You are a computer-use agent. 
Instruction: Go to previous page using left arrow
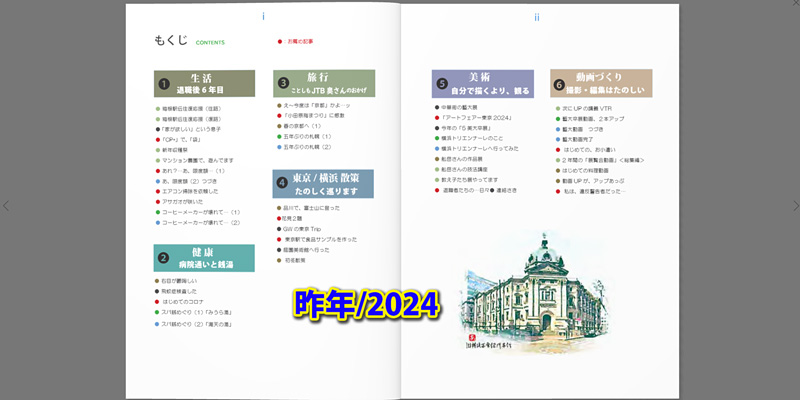click(x=5, y=206)
